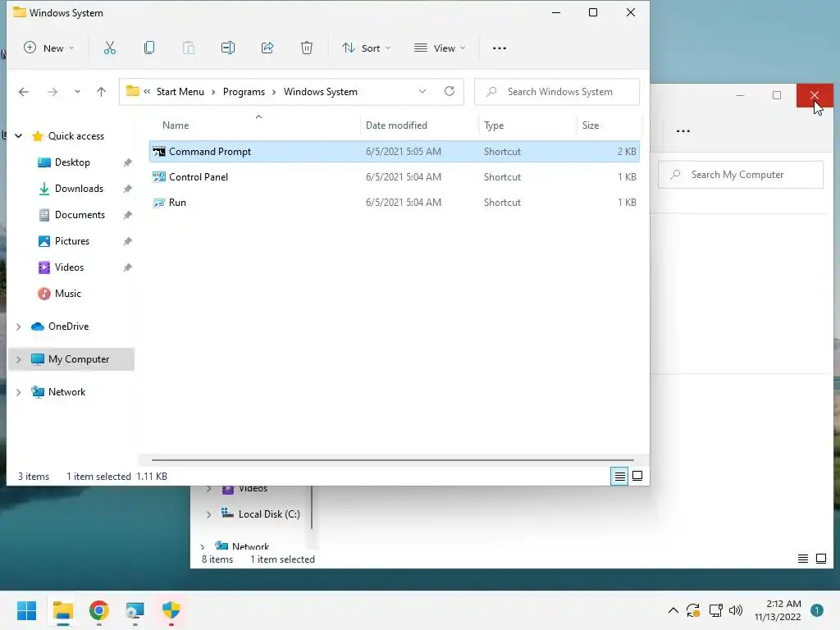Viewport: 840px width, 630px height.
Task: Open Music in Quick access
Action: [67, 294]
